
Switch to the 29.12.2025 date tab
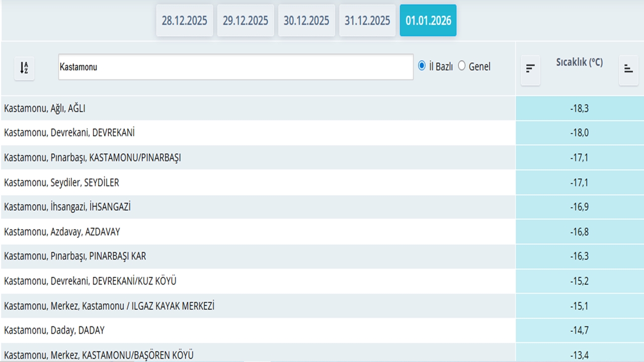[246, 21]
